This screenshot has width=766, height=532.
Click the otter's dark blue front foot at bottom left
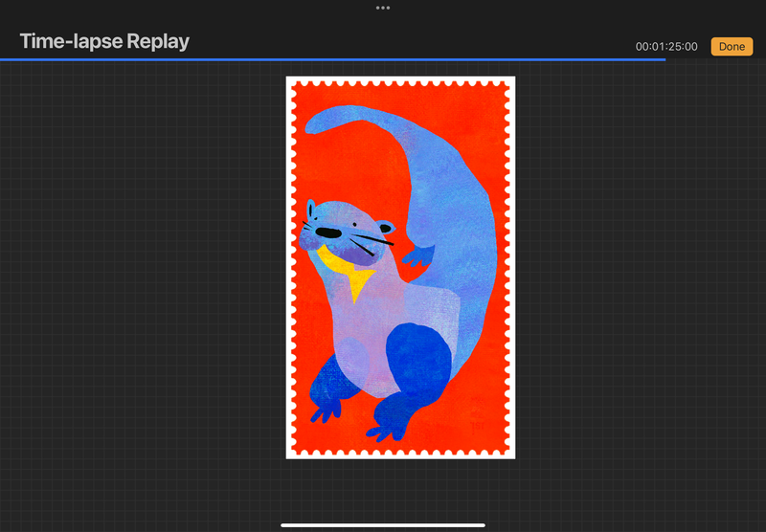pyautogui.click(x=324, y=404)
